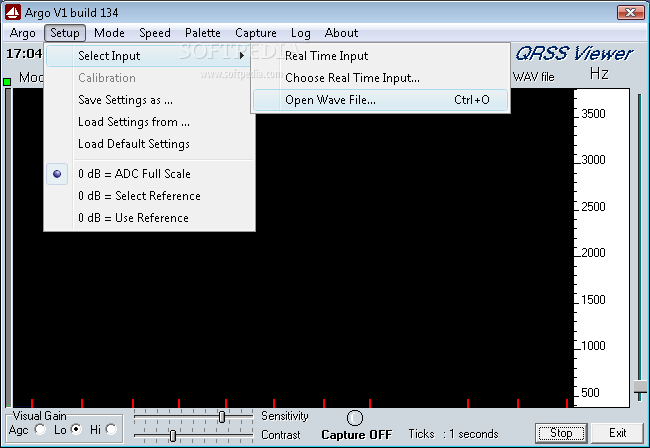The width and height of the screenshot is (650, 448).
Task: Click the Capture OFF status text
Action: pyautogui.click(x=357, y=434)
